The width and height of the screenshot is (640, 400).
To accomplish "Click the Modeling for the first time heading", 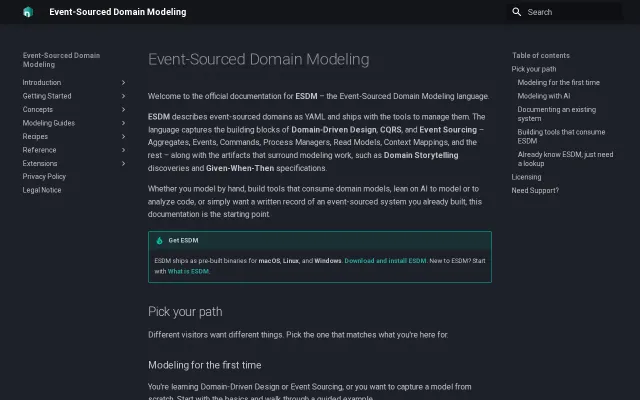I will click(x=204, y=365).
